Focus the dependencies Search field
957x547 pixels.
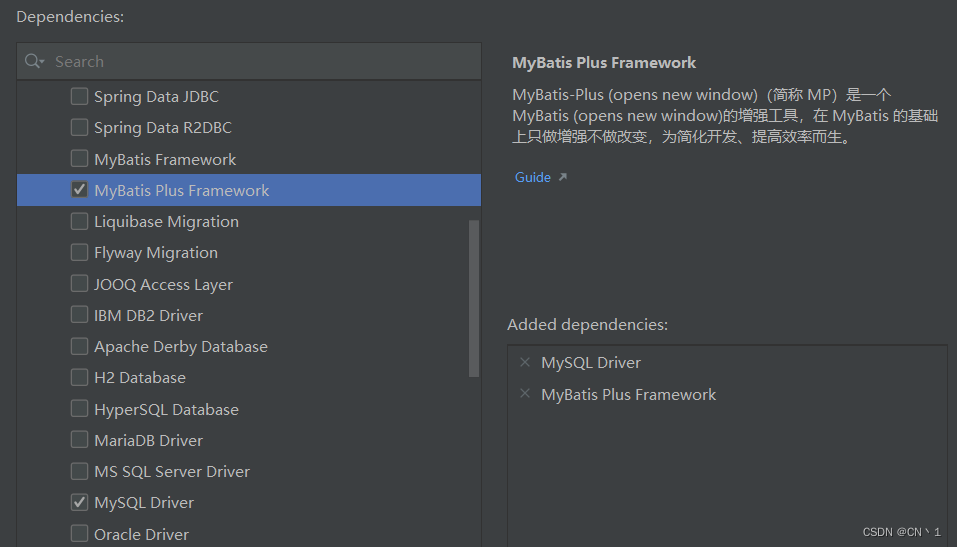pyautogui.click(x=249, y=61)
